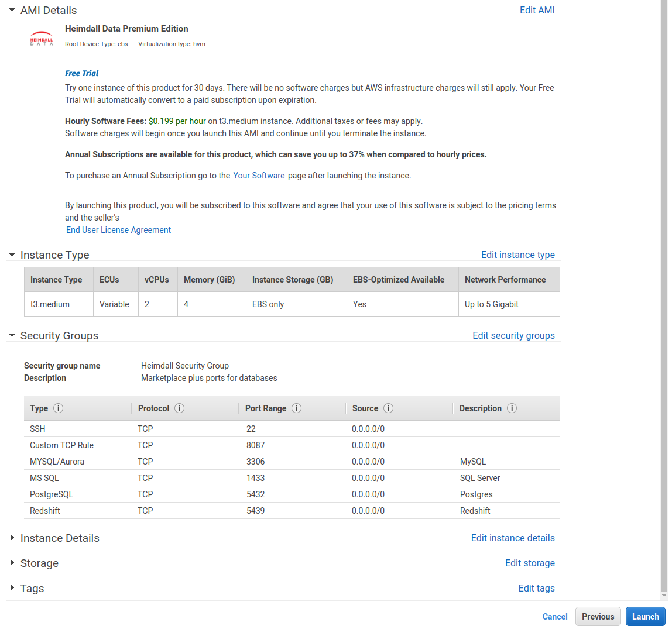This screenshot has height=629, width=672.
Task: Collapse the AMI Details section
Action: 12,11
